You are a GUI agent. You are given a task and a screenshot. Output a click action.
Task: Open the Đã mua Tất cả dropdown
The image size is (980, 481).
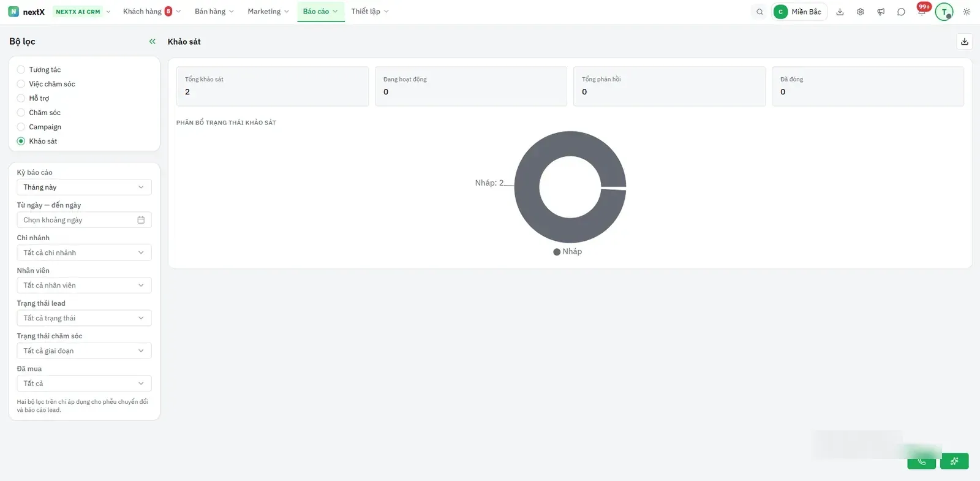click(x=84, y=384)
